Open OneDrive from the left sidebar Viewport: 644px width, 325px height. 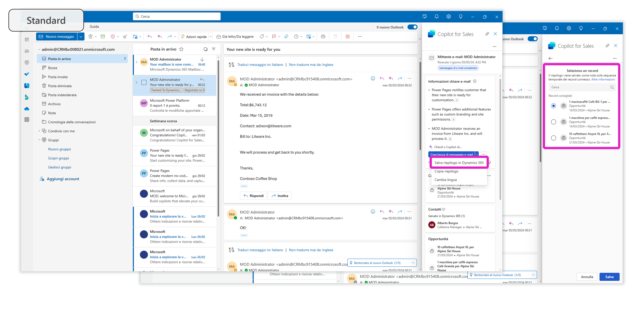click(27, 109)
